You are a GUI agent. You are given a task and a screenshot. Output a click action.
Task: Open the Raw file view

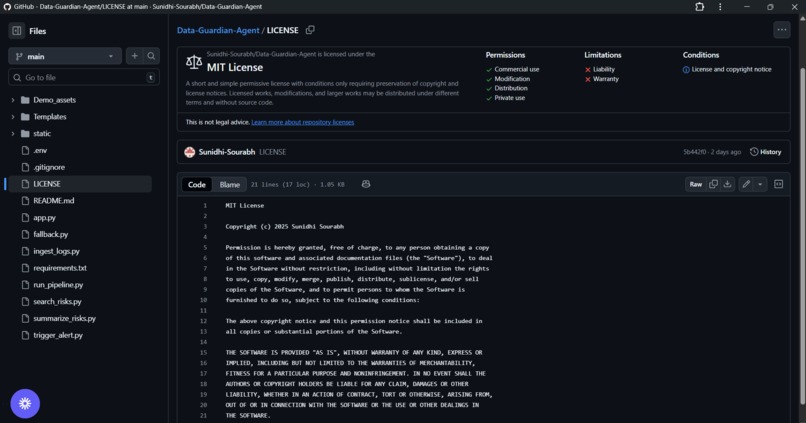[x=695, y=184]
